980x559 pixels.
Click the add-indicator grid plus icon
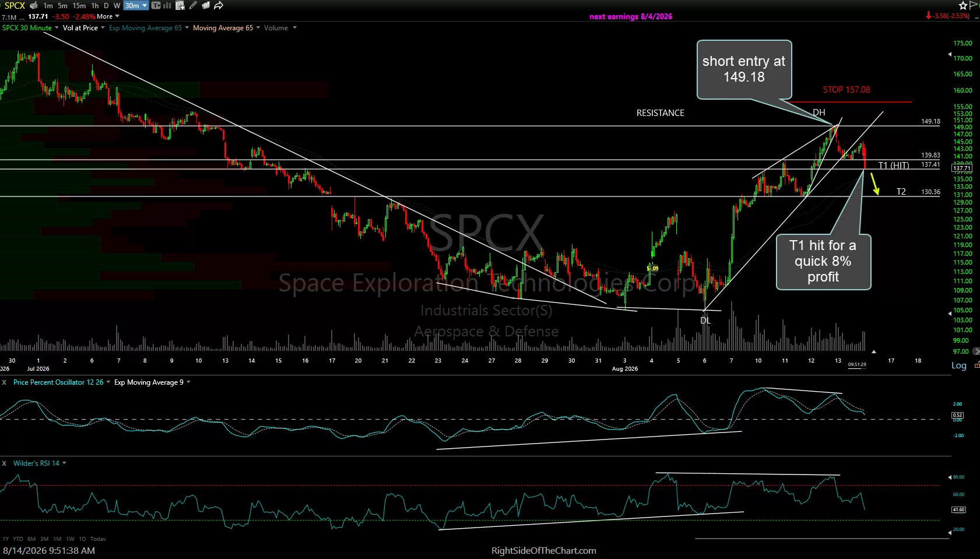[x=180, y=5]
